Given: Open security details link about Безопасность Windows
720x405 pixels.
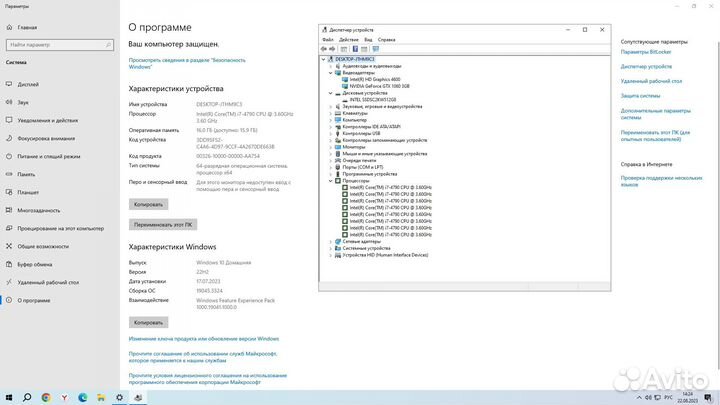Looking at the screenshot, I should point(187,63).
